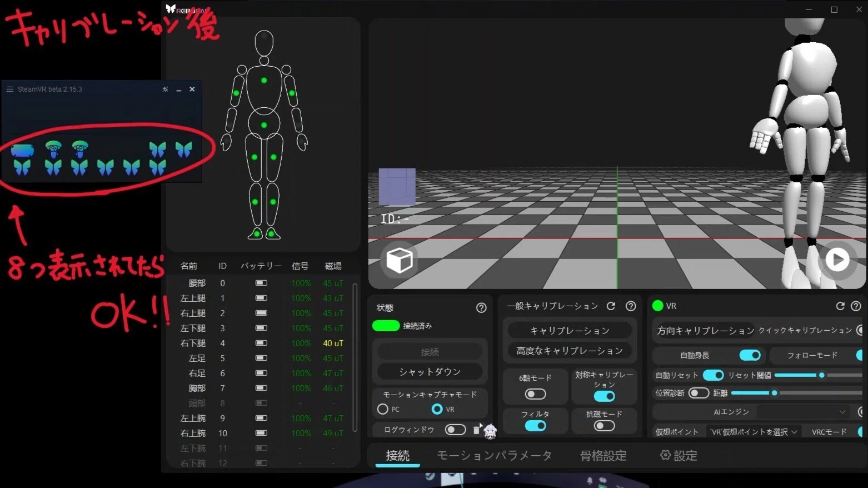Screen dimensions: 868x488
Task: Click the tracker table vertical scrollbar
Action: pos(355,358)
